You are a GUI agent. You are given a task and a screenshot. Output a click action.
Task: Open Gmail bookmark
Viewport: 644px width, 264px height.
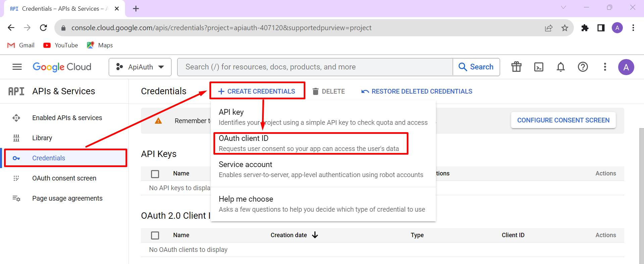click(x=21, y=45)
